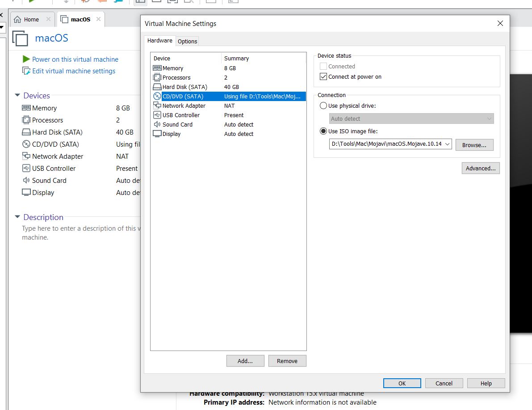Click Display icon in main window Devices

coord(26,192)
